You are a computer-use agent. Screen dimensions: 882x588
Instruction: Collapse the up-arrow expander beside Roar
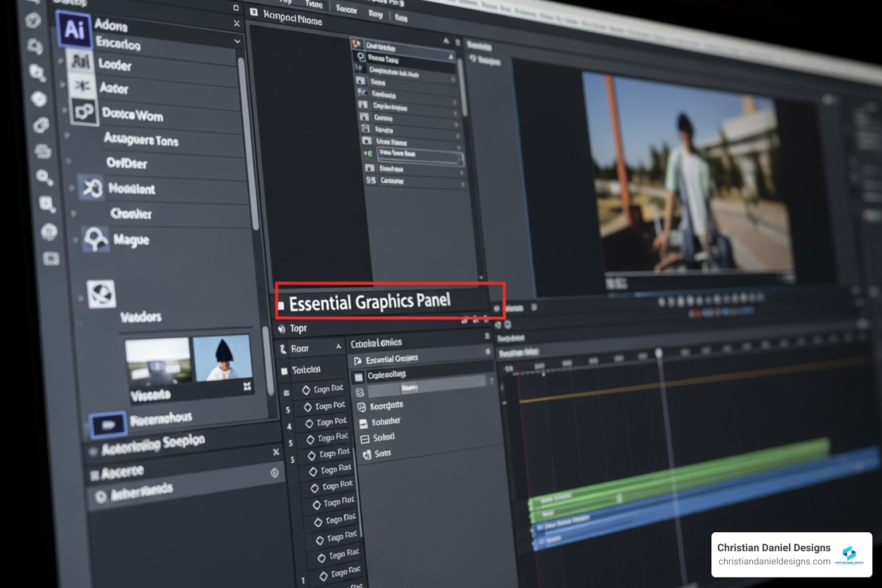click(x=339, y=347)
